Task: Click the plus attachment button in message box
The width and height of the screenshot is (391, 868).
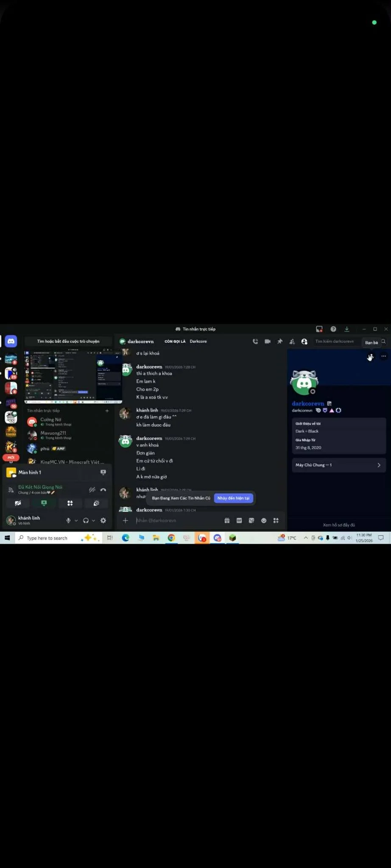Action: (x=126, y=520)
